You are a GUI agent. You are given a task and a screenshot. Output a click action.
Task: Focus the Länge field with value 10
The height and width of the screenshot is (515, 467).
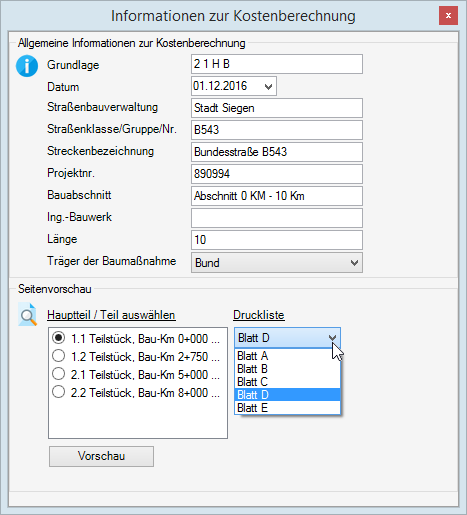[x=277, y=240]
